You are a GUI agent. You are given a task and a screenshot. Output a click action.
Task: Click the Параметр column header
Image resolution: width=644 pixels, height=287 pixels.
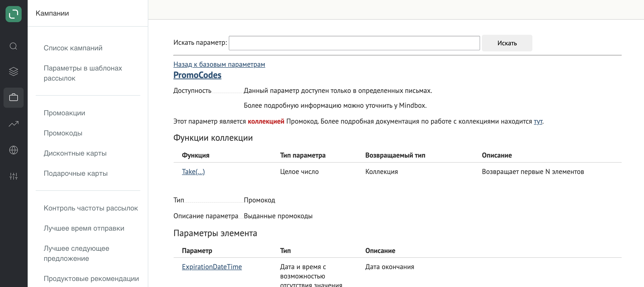tap(197, 251)
